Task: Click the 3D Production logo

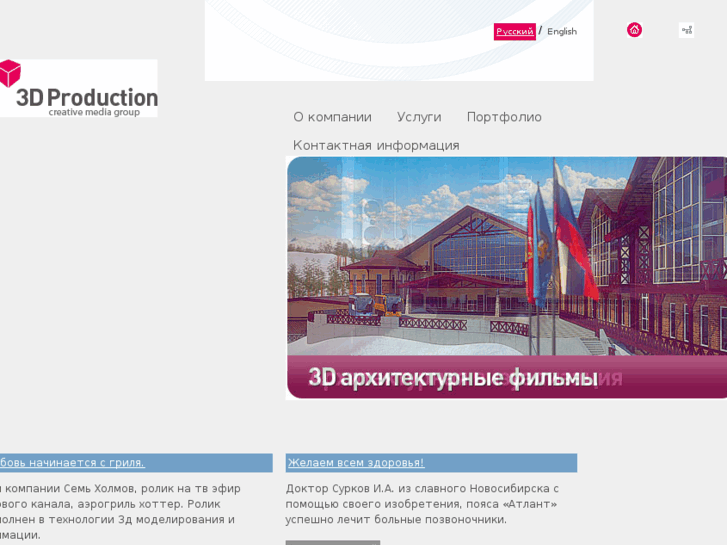Action: [x=79, y=88]
